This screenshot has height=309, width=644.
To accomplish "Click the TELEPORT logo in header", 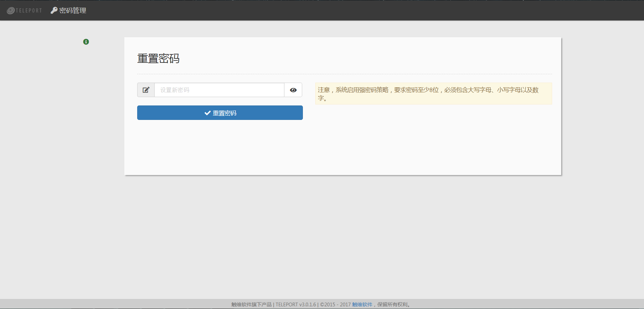I will [x=24, y=10].
